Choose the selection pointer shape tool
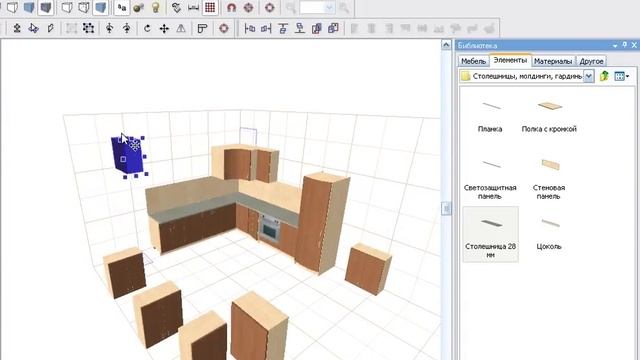The image size is (640, 360). (34, 28)
